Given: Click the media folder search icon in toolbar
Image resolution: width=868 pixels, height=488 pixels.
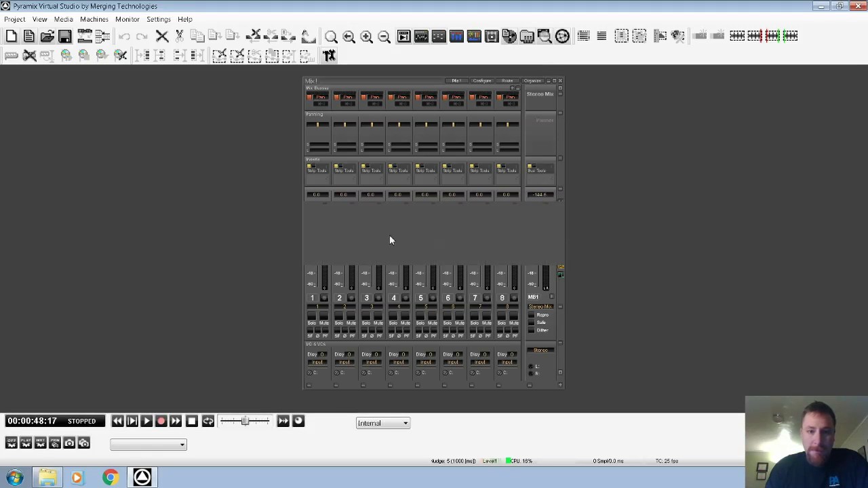Looking at the screenshot, I should pyautogui.click(x=544, y=36).
